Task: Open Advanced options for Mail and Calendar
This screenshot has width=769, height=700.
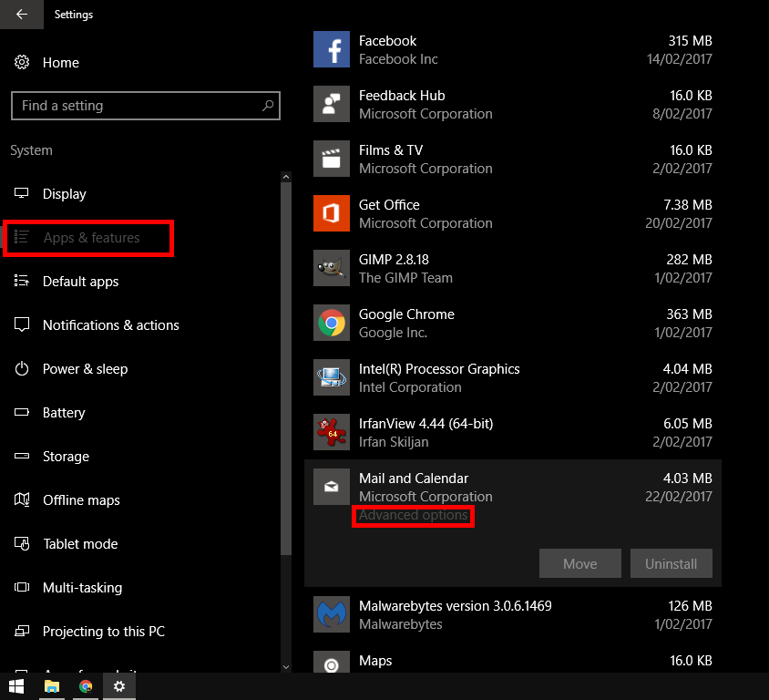Action: click(x=414, y=515)
